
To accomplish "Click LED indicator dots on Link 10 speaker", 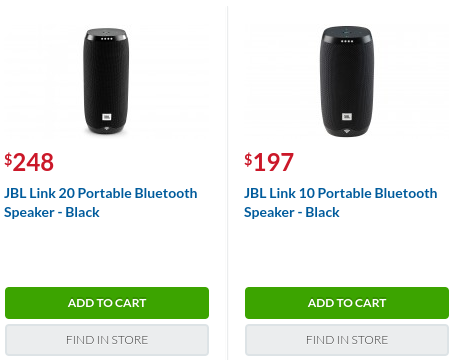I will pos(347,41).
